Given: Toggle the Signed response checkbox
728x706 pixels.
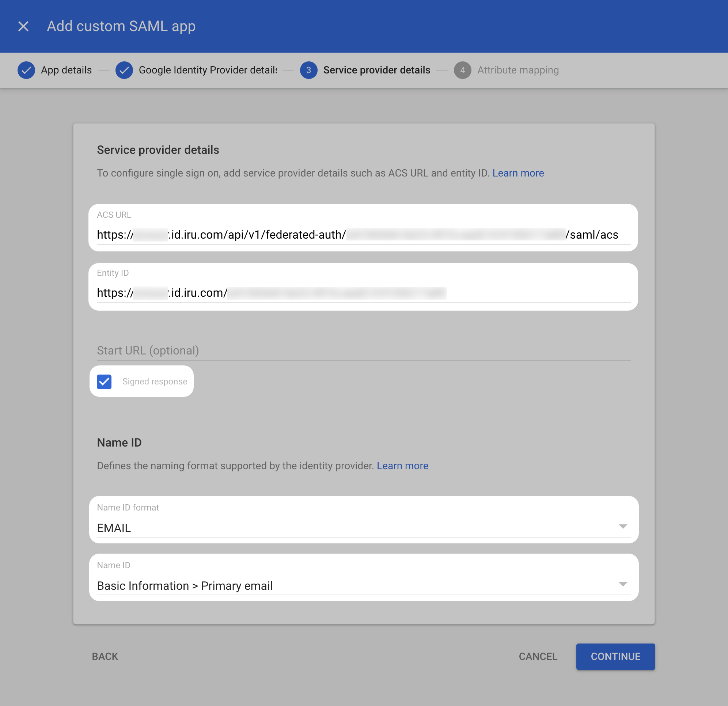Looking at the screenshot, I should [104, 382].
